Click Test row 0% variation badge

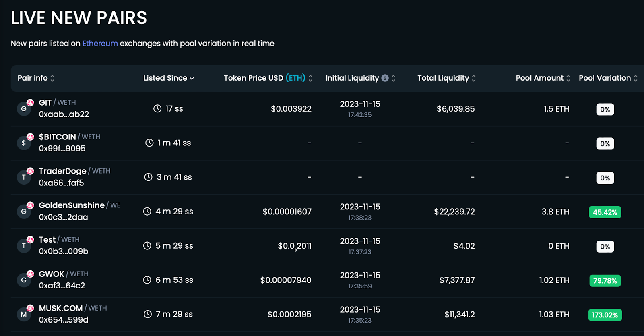[605, 247]
